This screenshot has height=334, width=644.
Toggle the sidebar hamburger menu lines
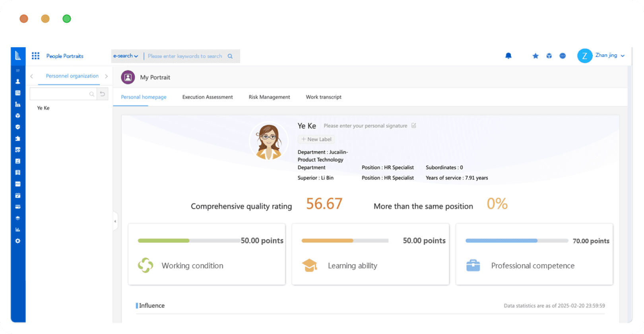17,70
